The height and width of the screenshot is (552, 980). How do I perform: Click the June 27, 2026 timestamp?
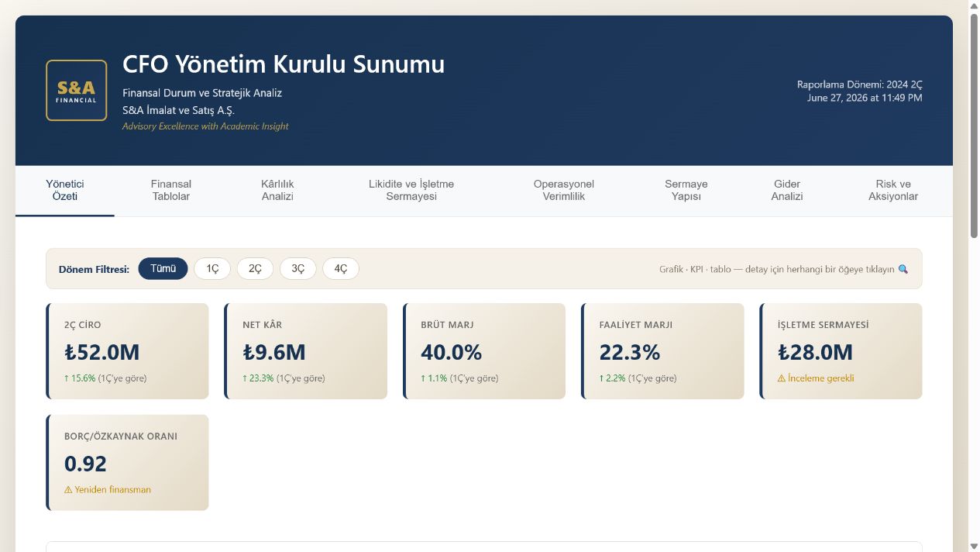tap(865, 98)
